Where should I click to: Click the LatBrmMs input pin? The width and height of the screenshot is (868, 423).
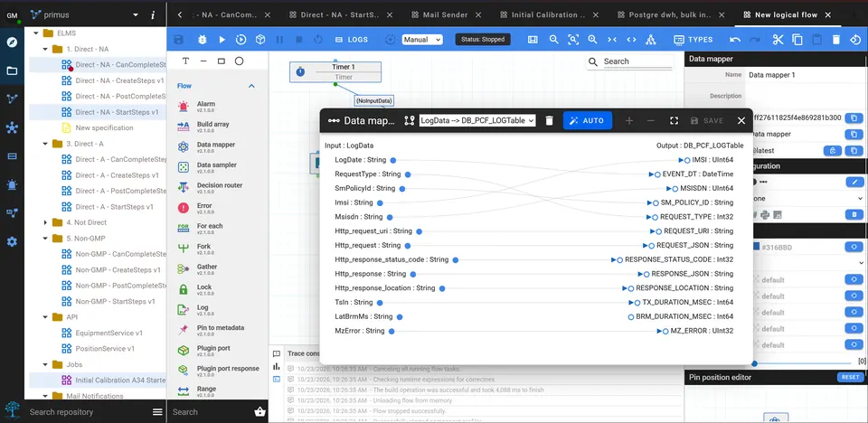click(x=400, y=316)
